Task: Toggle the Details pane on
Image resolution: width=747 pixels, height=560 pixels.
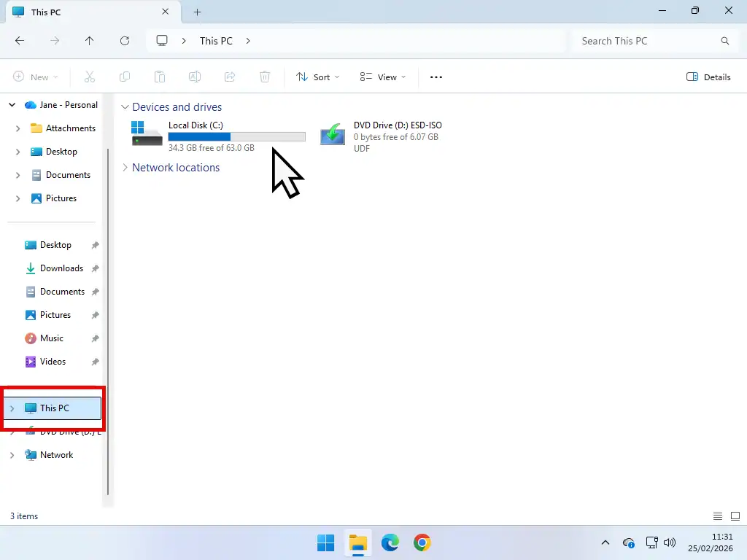Action: point(708,77)
